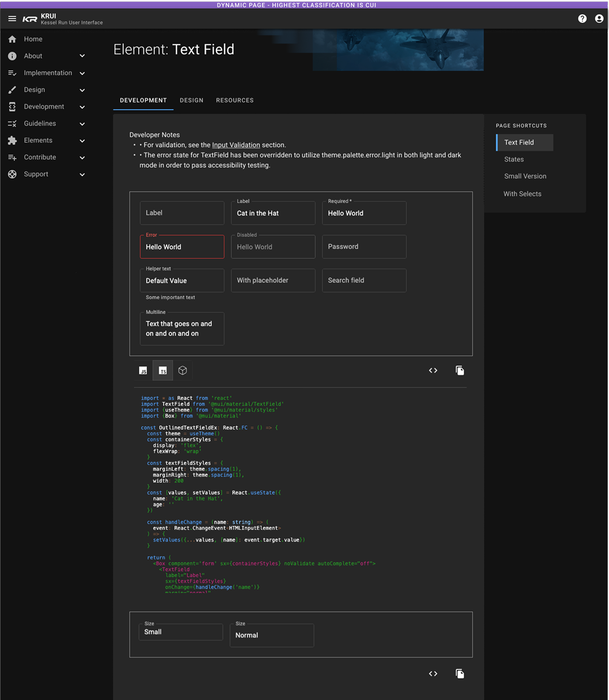The height and width of the screenshot is (700, 609).
Task: Switch to the Resources tab
Action: point(235,100)
